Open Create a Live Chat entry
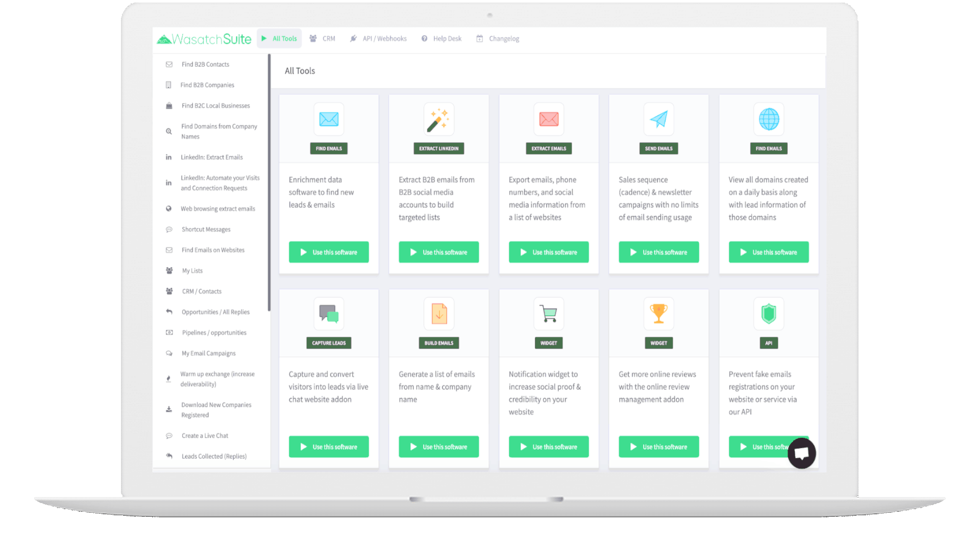The width and height of the screenshot is (980, 551). click(x=205, y=436)
